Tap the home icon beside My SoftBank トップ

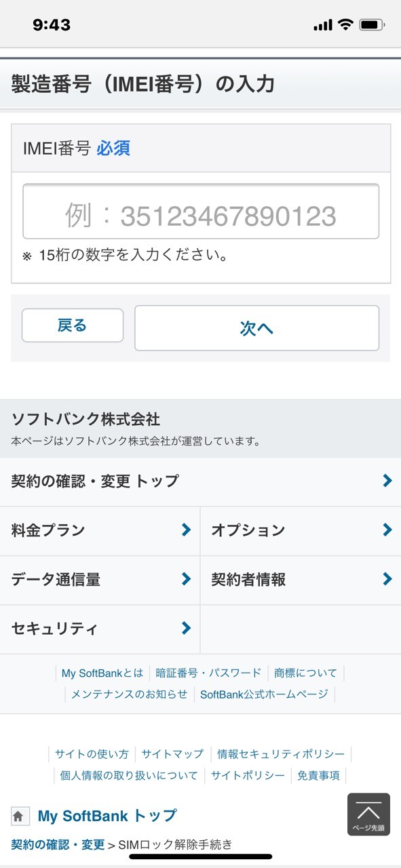point(18,816)
